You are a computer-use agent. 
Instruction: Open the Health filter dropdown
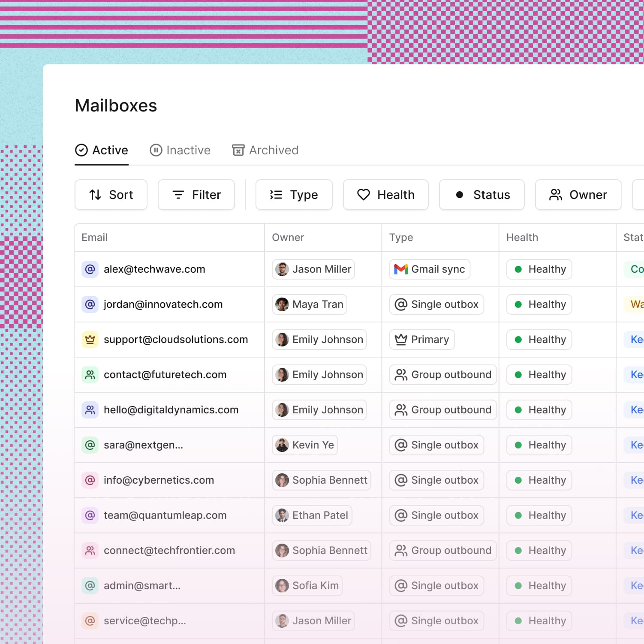(385, 195)
